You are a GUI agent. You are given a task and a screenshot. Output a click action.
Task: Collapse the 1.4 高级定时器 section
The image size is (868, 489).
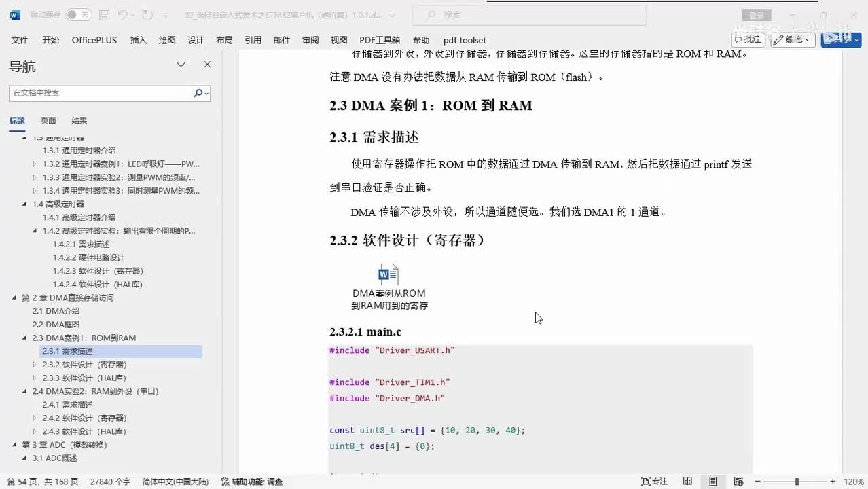coord(25,204)
